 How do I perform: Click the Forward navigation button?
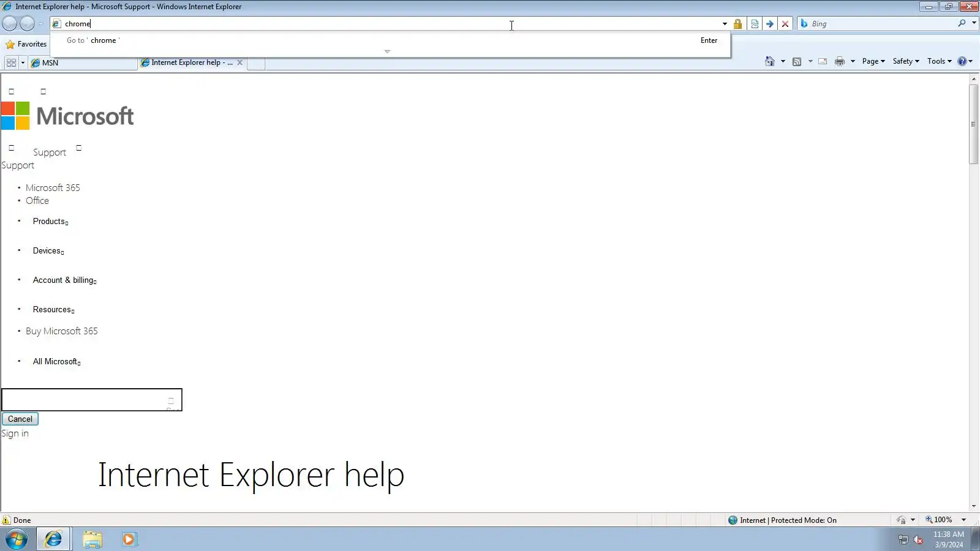[28, 24]
